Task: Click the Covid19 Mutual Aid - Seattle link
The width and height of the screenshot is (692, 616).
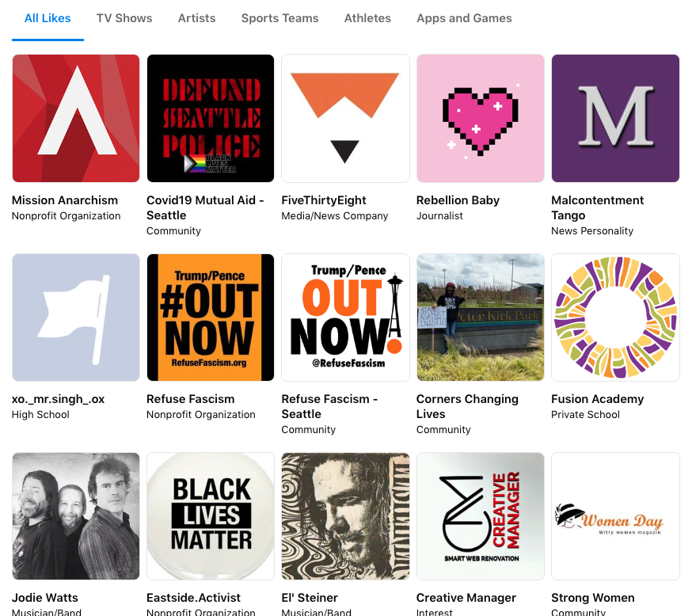Action: coord(205,207)
